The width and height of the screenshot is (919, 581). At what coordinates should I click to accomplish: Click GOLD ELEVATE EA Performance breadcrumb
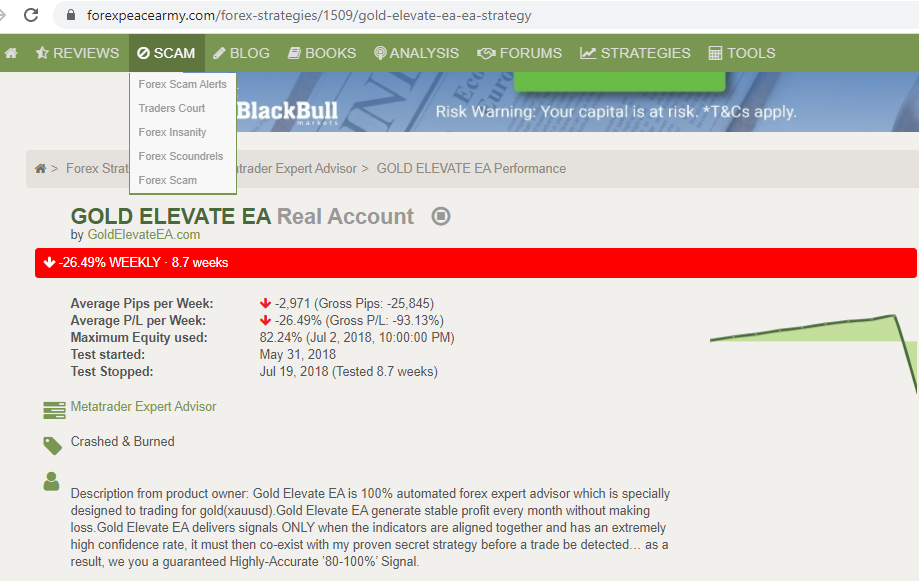click(471, 169)
